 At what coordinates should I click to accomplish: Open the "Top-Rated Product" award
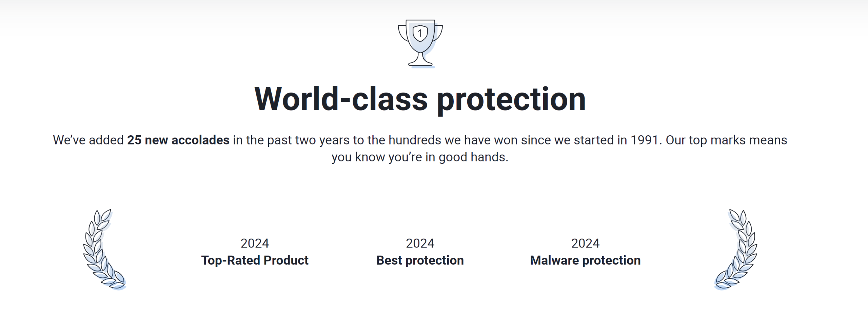point(255,260)
